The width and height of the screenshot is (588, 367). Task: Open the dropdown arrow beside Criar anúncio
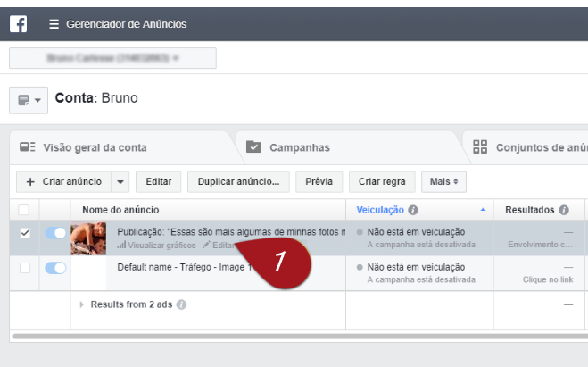(x=121, y=181)
